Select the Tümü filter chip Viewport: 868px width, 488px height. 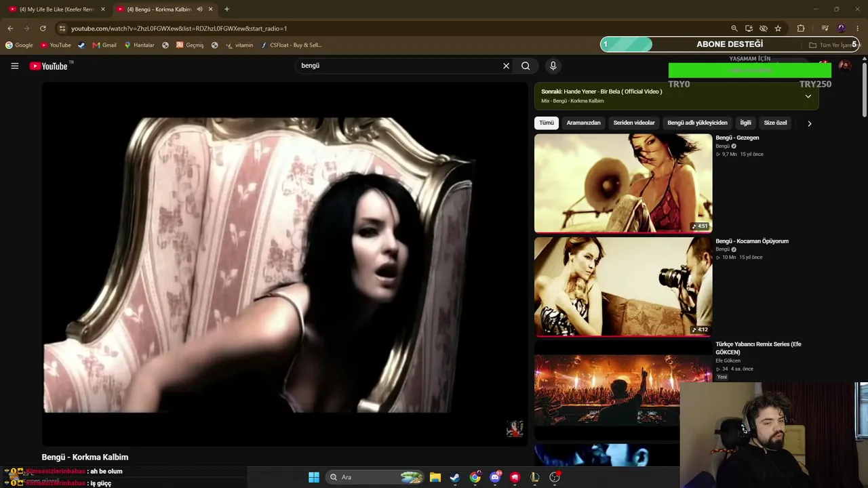[547, 123]
